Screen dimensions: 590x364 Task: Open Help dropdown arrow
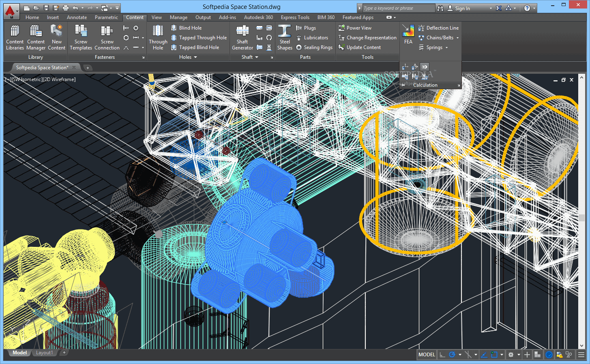(x=534, y=8)
